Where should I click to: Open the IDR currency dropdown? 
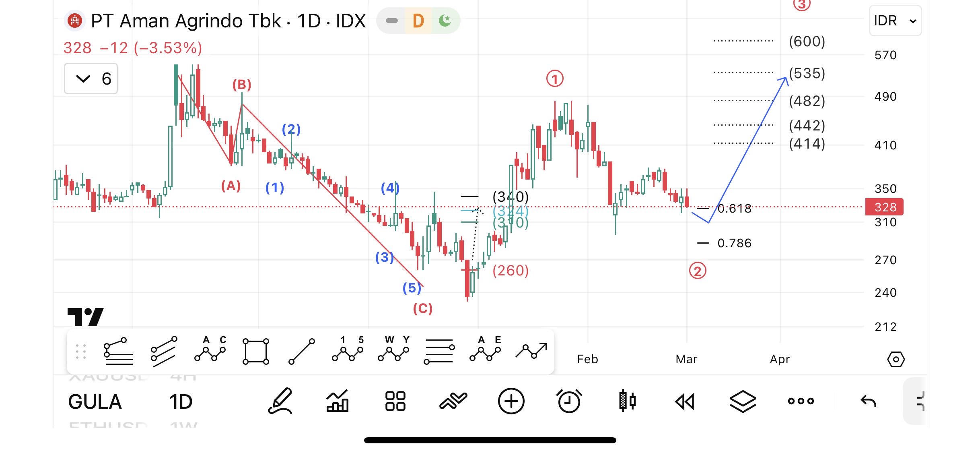pyautogui.click(x=895, y=21)
